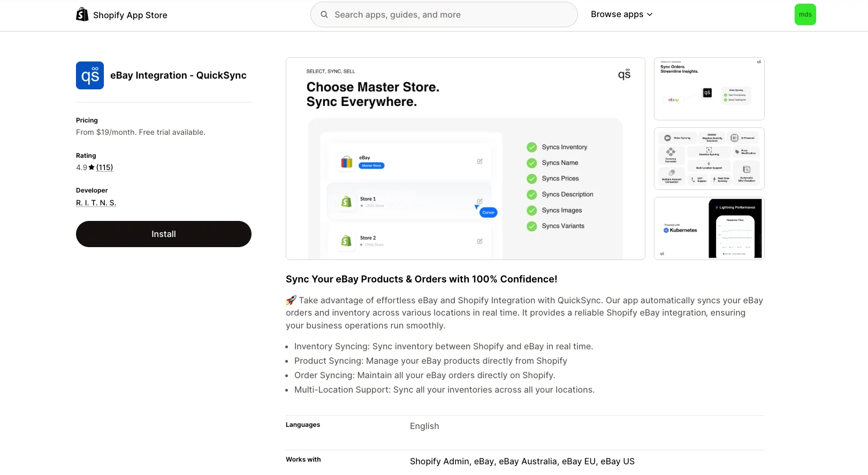Click the QuickSync qs app icon
Screen dimensions: 868x475
coord(90,75)
